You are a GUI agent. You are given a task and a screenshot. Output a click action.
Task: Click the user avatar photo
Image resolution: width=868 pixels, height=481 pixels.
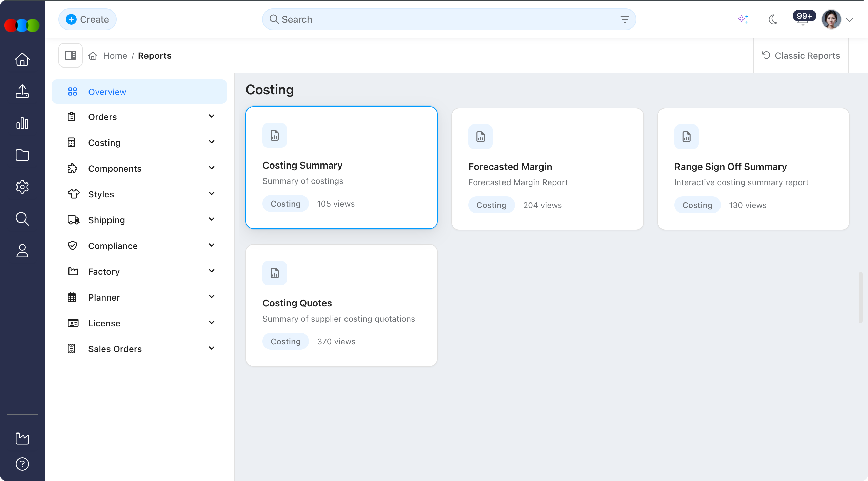pyautogui.click(x=831, y=19)
